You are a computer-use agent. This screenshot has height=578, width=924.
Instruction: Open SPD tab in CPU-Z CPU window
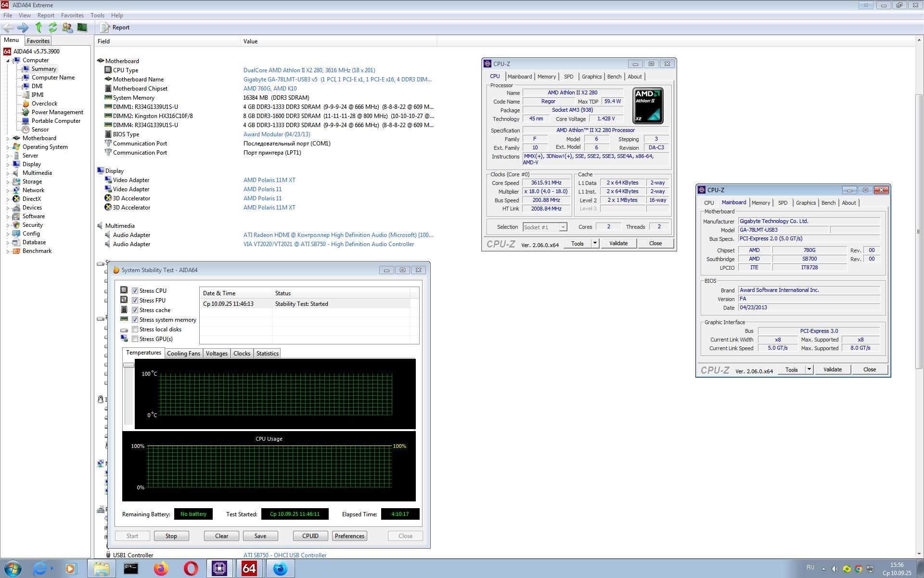(x=568, y=77)
